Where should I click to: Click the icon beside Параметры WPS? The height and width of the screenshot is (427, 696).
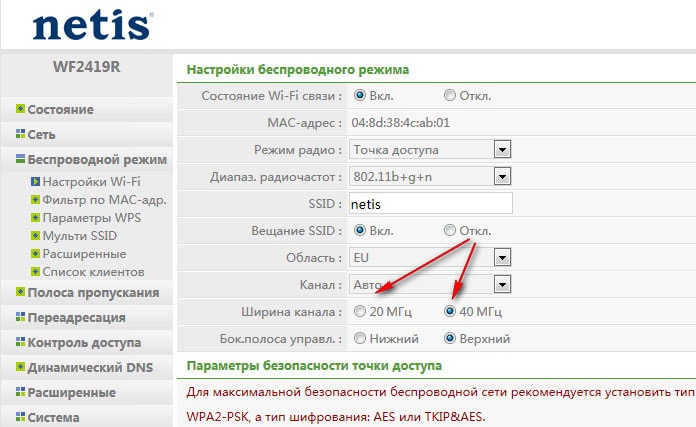[x=36, y=217]
